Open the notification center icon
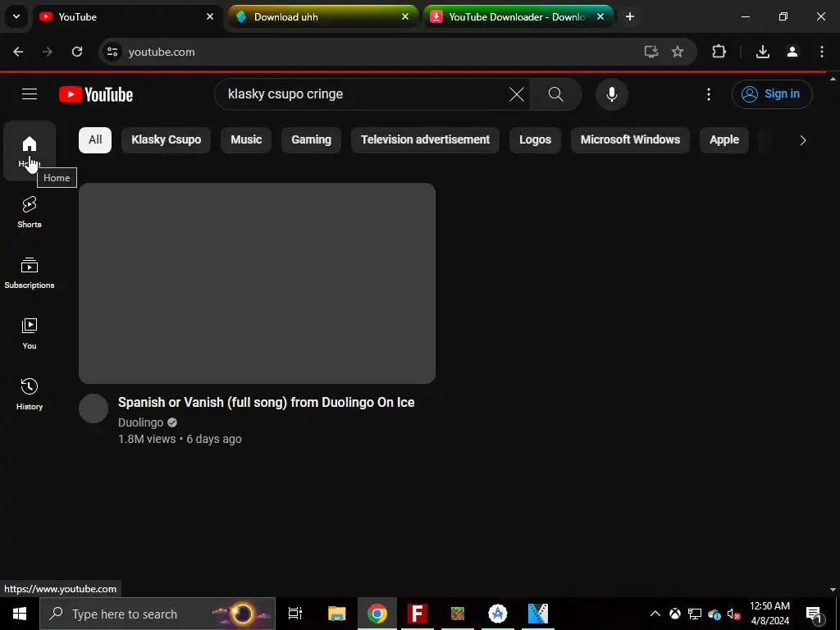 [814, 614]
